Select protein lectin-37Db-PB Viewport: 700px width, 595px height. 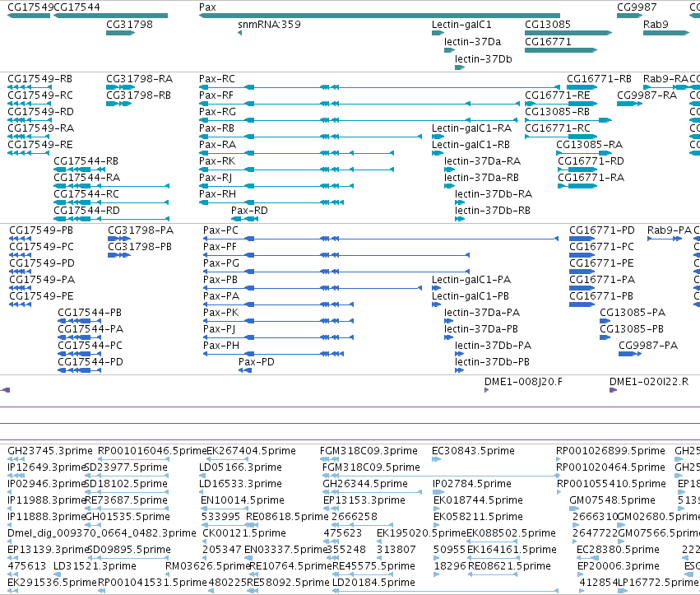[492, 362]
